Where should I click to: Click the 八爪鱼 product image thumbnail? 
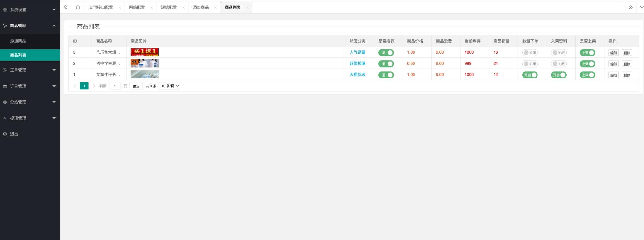point(145,52)
